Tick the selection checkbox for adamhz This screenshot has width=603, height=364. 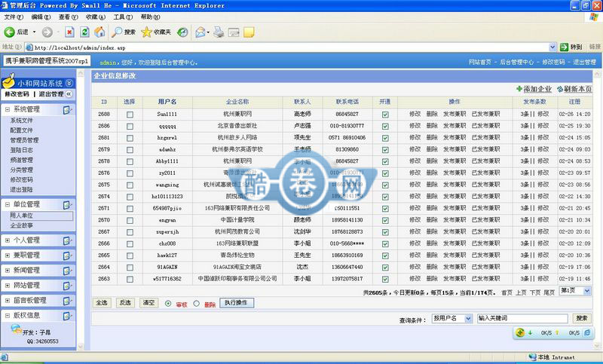(x=130, y=150)
